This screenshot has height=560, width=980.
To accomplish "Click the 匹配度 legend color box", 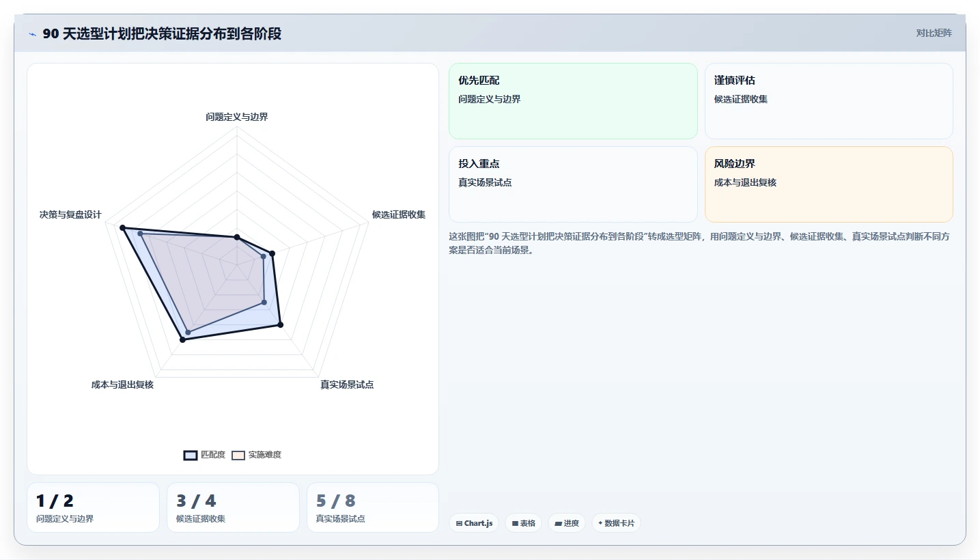I will tap(191, 456).
